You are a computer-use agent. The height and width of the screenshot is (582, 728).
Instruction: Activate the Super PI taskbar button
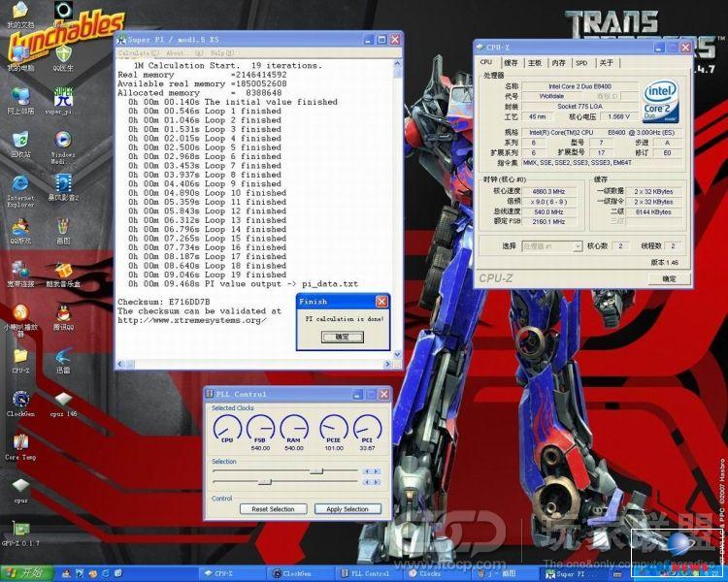point(576,573)
